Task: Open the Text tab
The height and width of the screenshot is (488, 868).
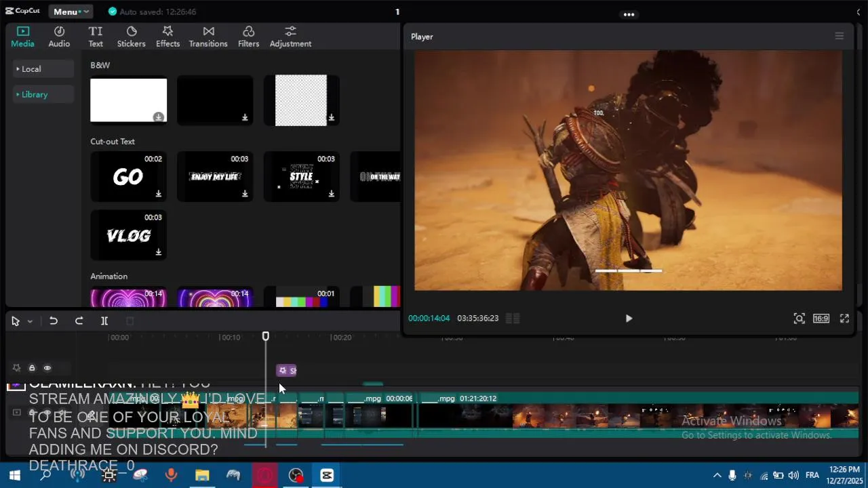Action: (x=96, y=37)
